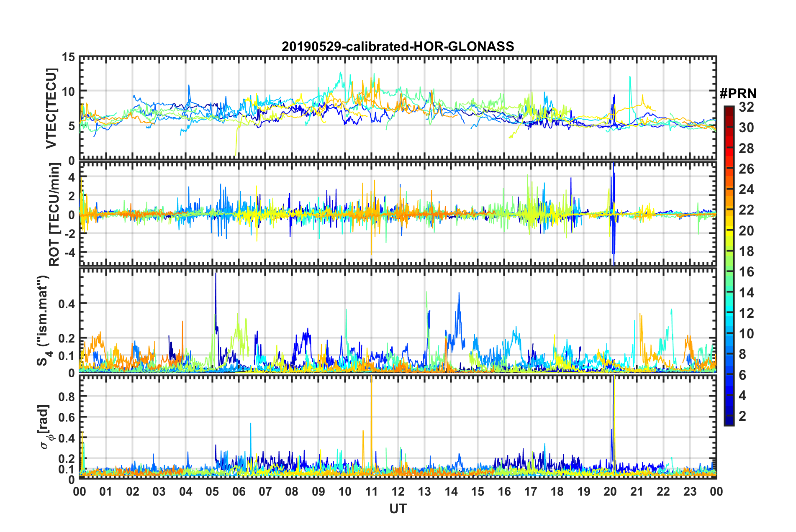
Task: Click label "30" on the #PRN colorbar
Action: (x=746, y=128)
